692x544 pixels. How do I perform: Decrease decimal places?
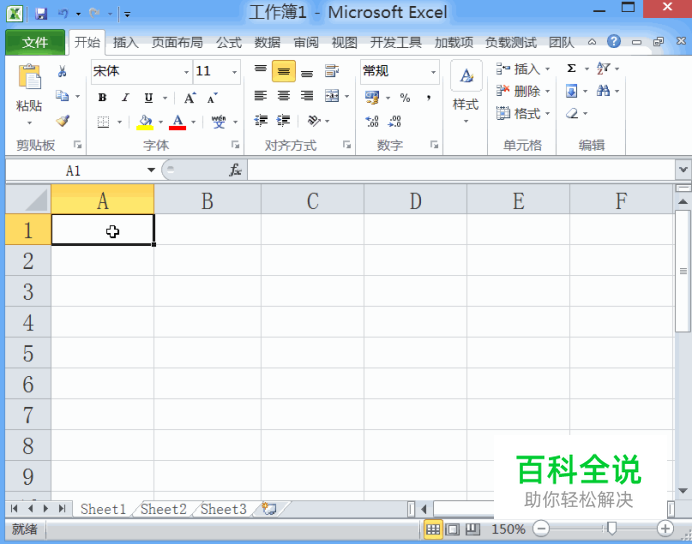(395, 121)
